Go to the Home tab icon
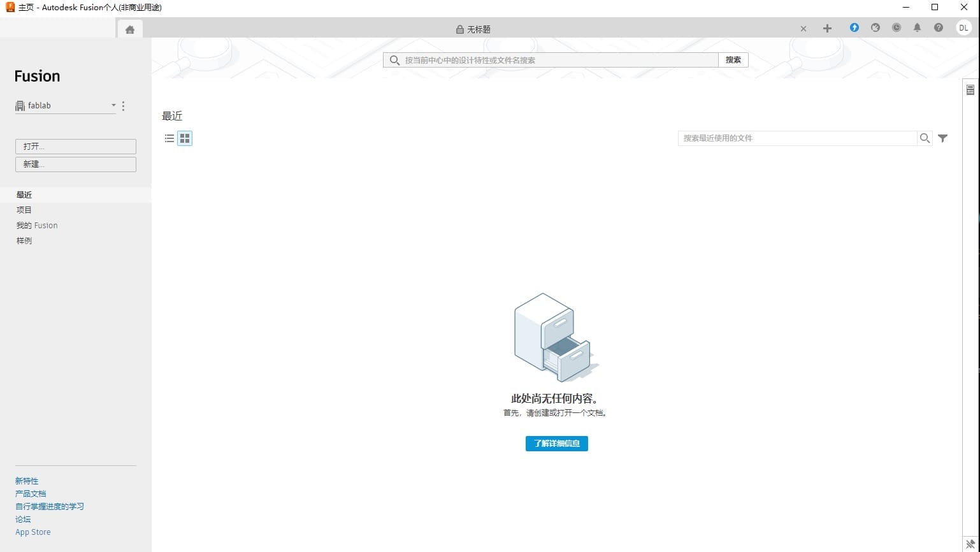 coord(130,29)
